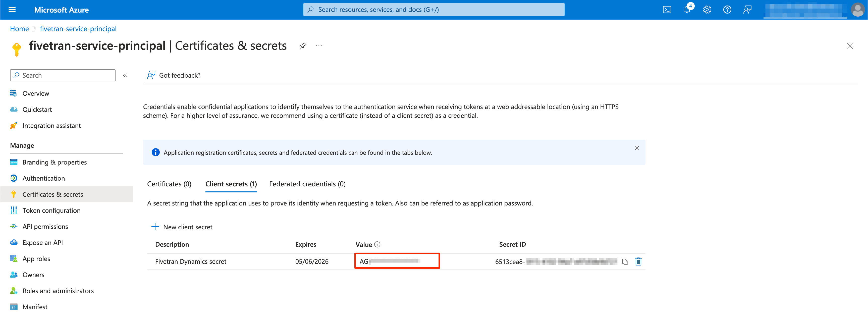868x317 pixels.
Task: Click the Expires column header
Action: pos(306,245)
